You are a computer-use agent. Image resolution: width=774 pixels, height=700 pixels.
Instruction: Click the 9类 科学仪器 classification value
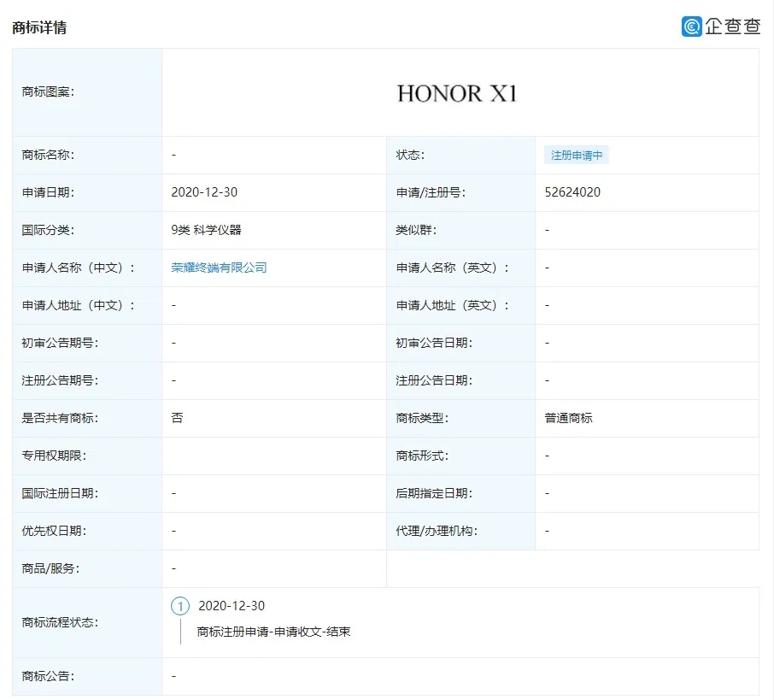pos(206,230)
